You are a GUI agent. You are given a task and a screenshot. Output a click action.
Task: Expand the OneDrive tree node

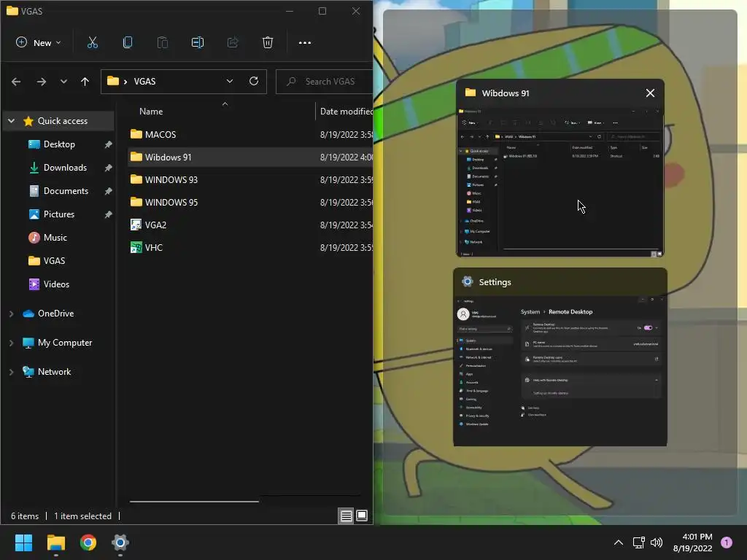point(12,314)
